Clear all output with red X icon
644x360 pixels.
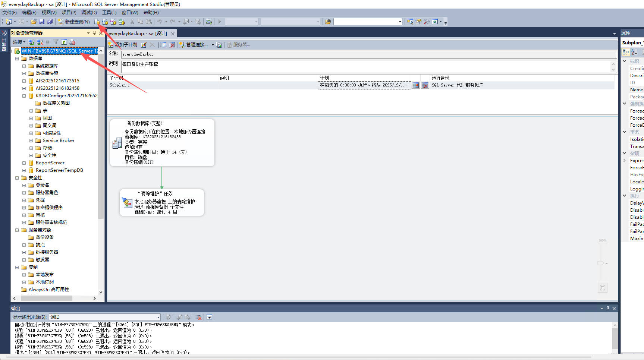coord(199,317)
